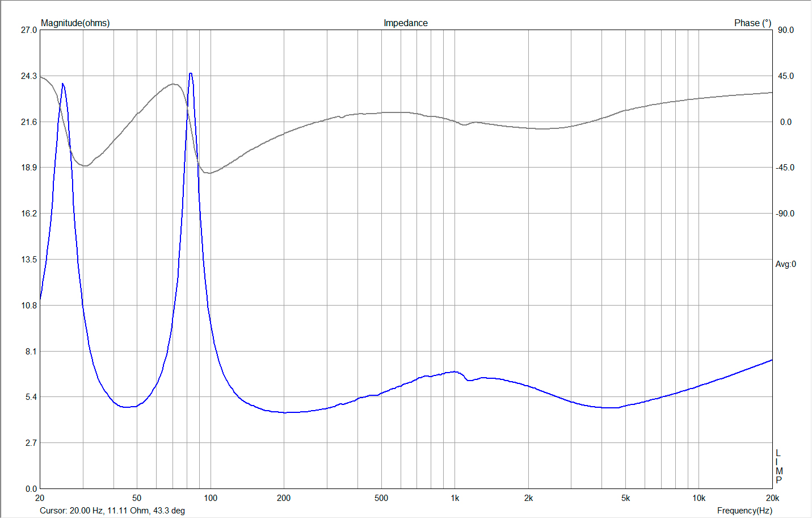Click the vertical "LIMP" label
This screenshot has width=812, height=518.
coord(779,467)
